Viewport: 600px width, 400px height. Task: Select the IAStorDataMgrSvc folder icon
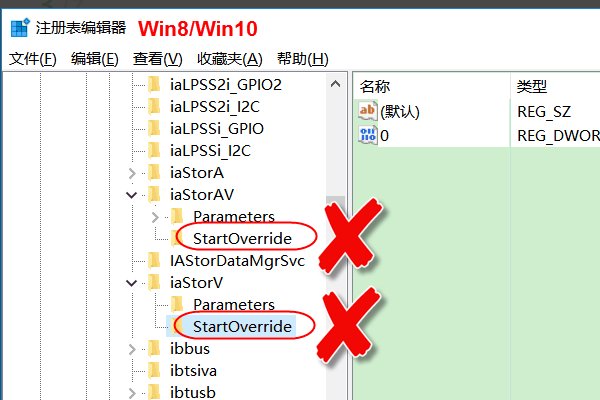[x=154, y=261]
